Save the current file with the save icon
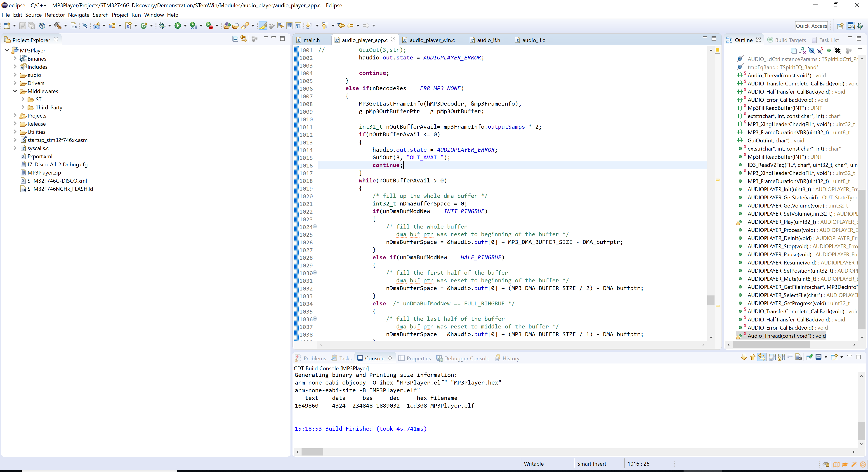This screenshot has height=472, width=868. pos(23,25)
